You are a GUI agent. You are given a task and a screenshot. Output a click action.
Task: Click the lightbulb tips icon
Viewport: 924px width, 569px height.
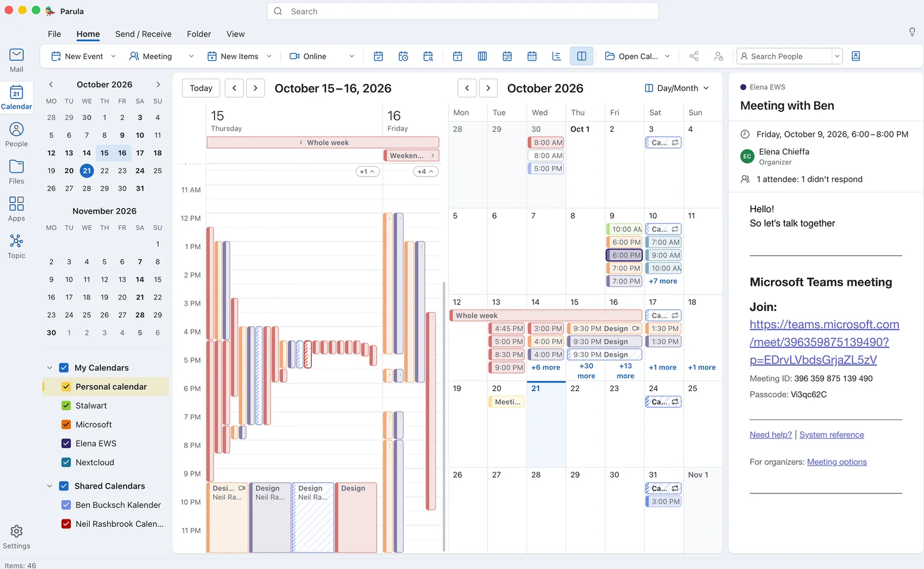coord(912,32)
